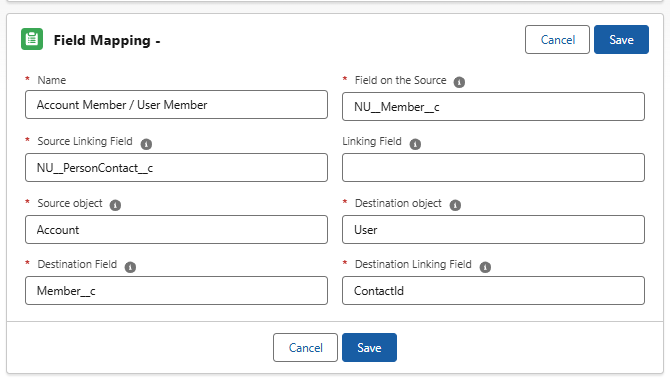Click Destination Linking Field info icon
The height and width of the screenshot is (381, 670).
point(485,267)
